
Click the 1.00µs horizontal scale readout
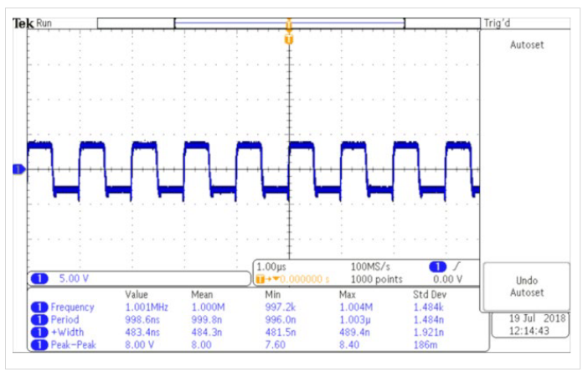coord(272,266)
